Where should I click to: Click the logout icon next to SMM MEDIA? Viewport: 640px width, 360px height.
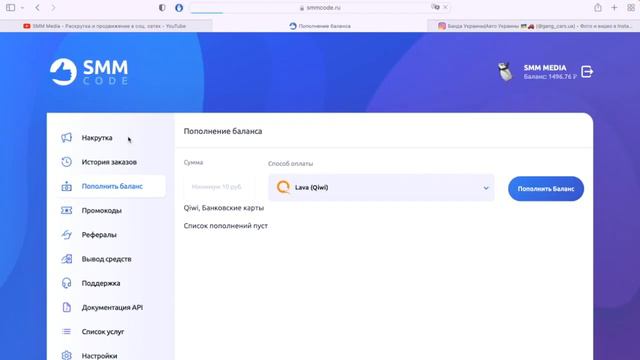tap(587, 71)
